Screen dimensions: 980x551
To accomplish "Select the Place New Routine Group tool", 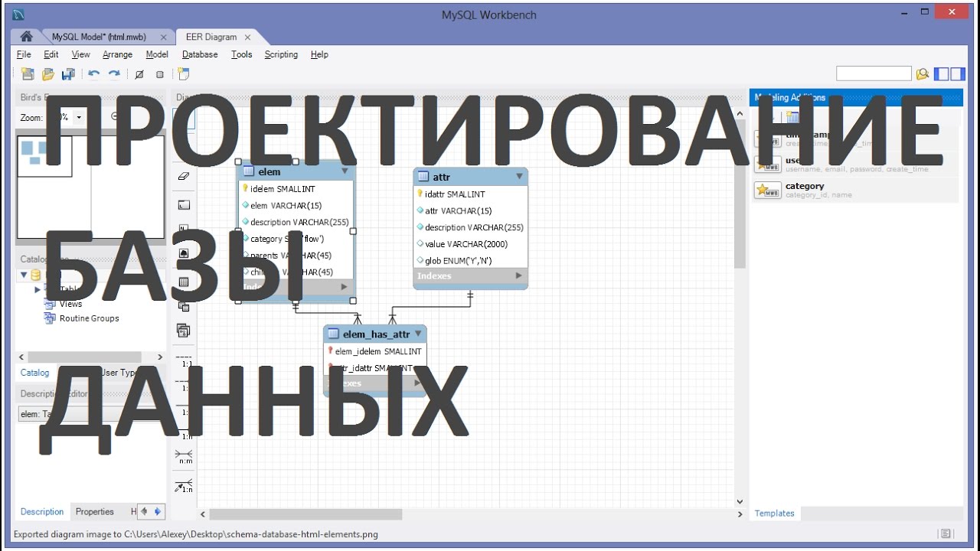I will [183, 331].
